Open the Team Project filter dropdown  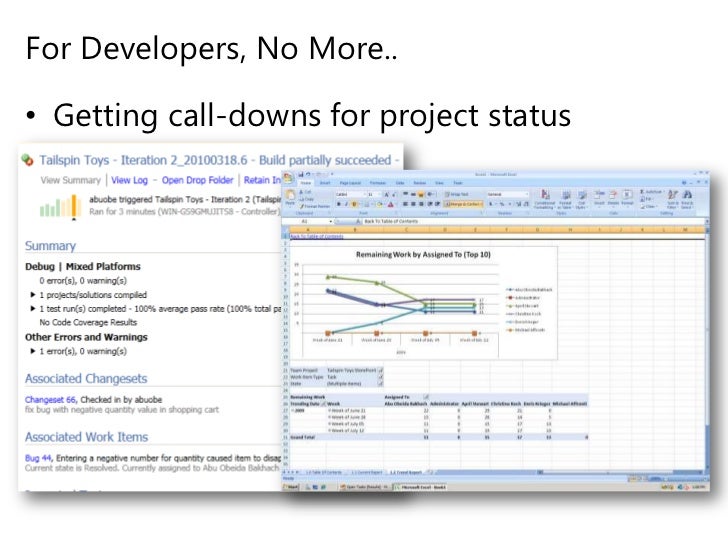point(381,370)
